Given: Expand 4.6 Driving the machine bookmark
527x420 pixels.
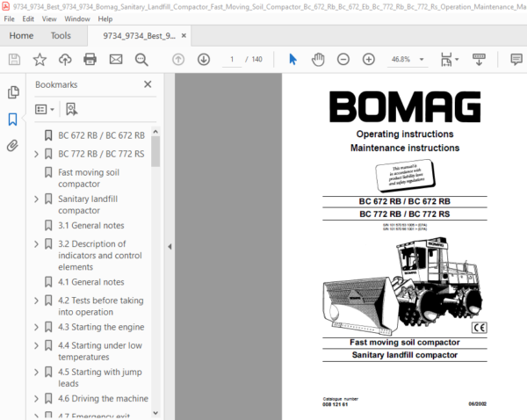Looking at the screenshot, I should pyautogui.click(x=36, y=399).
